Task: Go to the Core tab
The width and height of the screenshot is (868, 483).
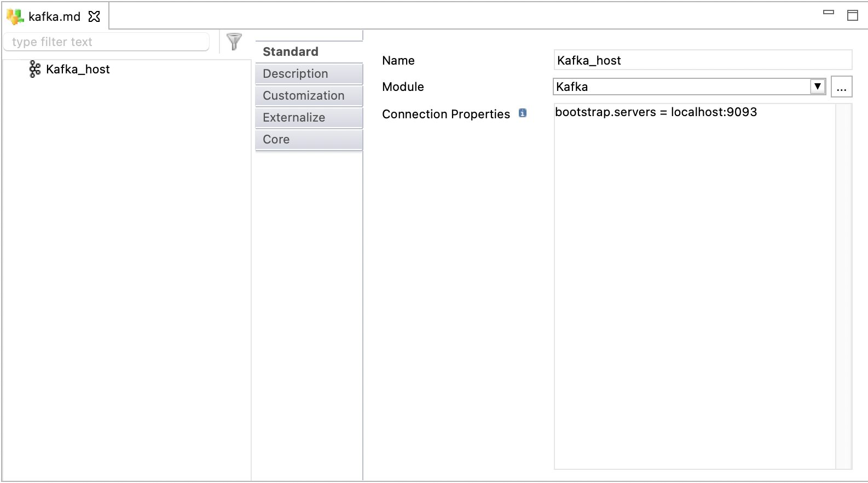Action: coord(309,140)
